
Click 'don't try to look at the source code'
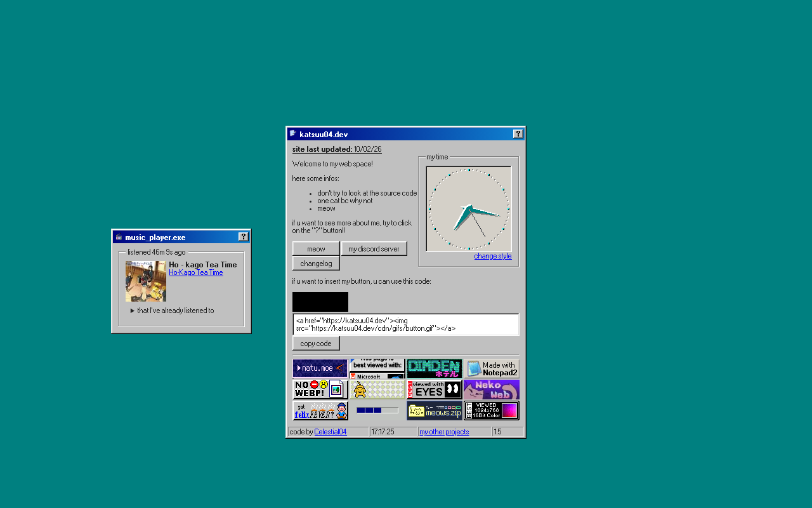click(x=367, y=193)
